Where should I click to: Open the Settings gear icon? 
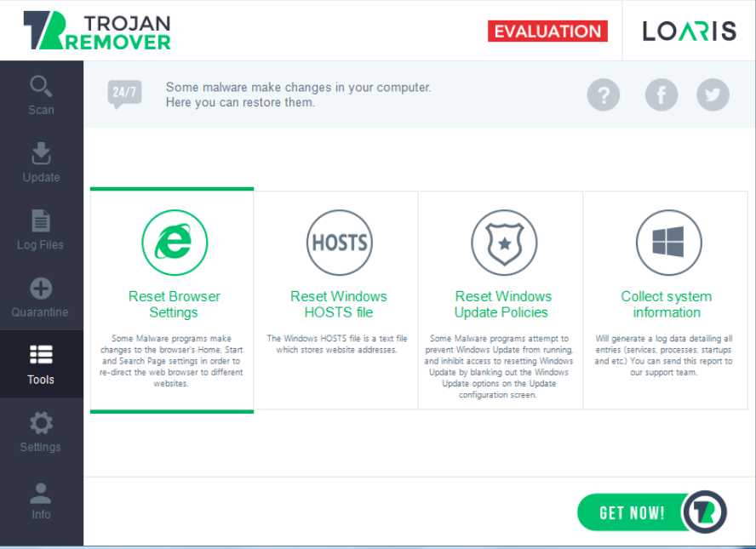coord(41,423)
